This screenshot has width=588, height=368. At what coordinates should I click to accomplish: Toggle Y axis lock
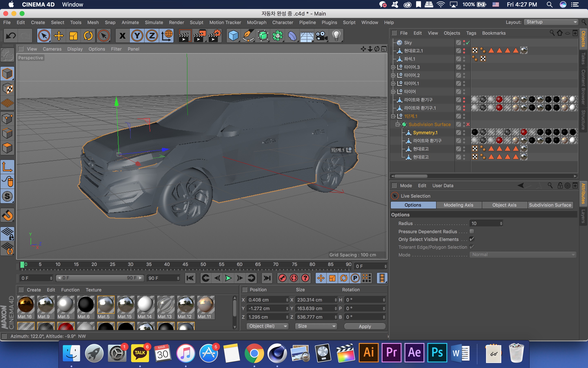pos(137,36)
